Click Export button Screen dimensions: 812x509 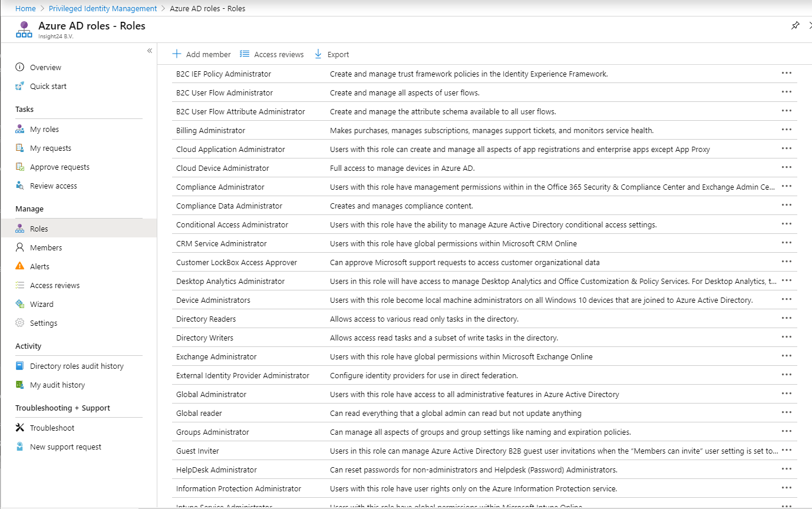tap(332, 54)
